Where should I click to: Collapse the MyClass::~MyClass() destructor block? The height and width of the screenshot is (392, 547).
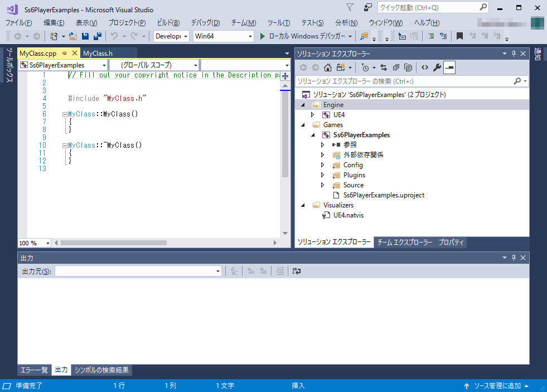point(65,146)
